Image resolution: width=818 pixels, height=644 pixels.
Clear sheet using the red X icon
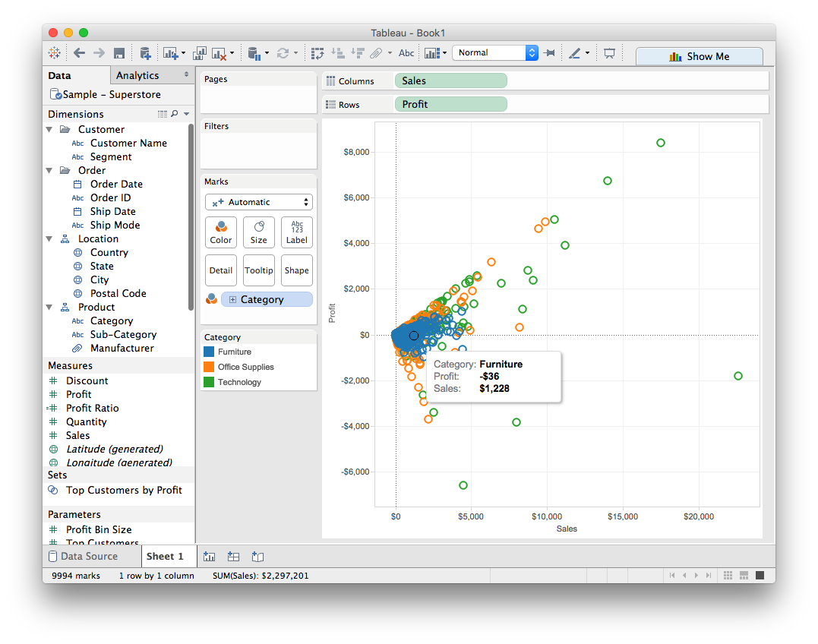219,53
